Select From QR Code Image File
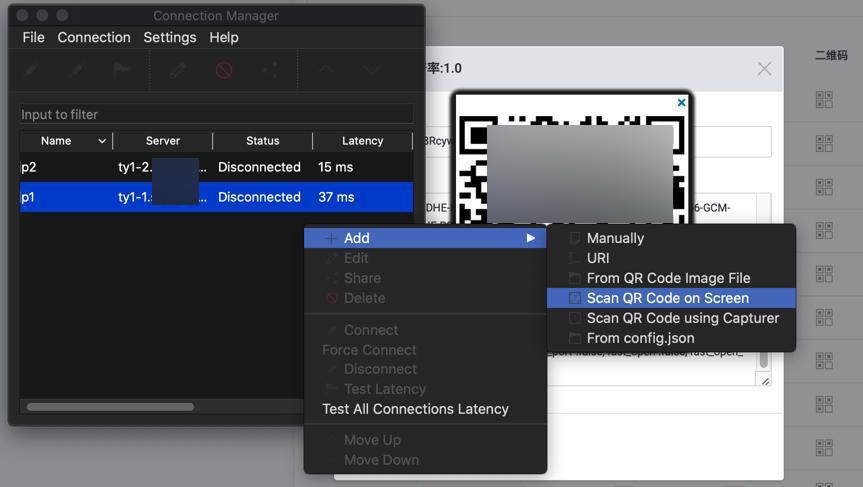Screen dimensions: 863x487 coord(671,278)
